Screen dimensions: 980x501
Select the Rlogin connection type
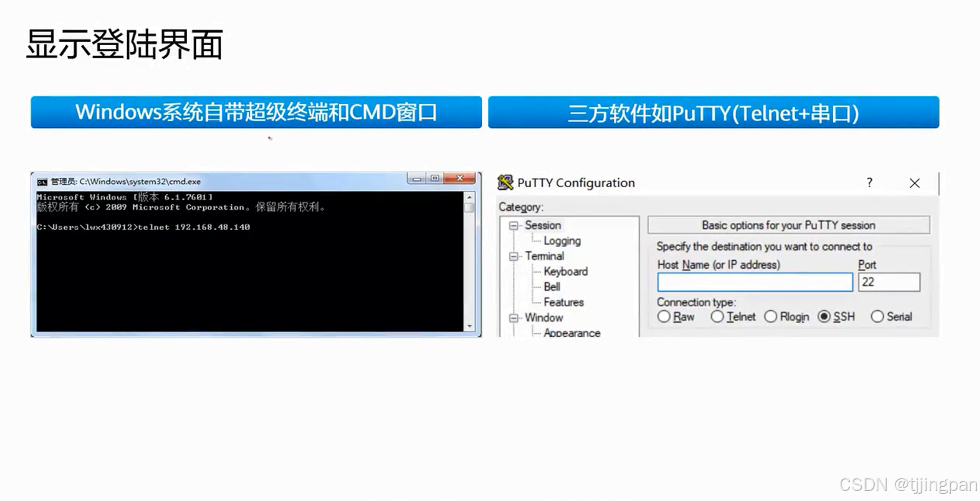click(x=771, y=317)
